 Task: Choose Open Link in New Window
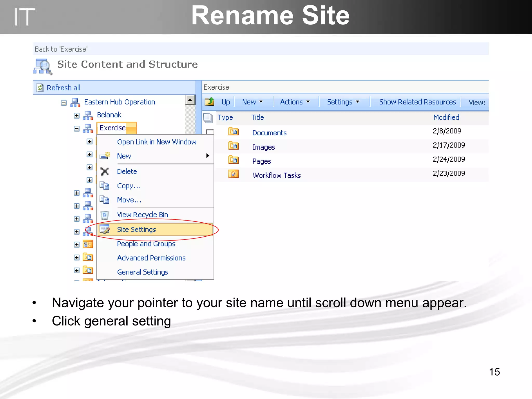point(157,142)
